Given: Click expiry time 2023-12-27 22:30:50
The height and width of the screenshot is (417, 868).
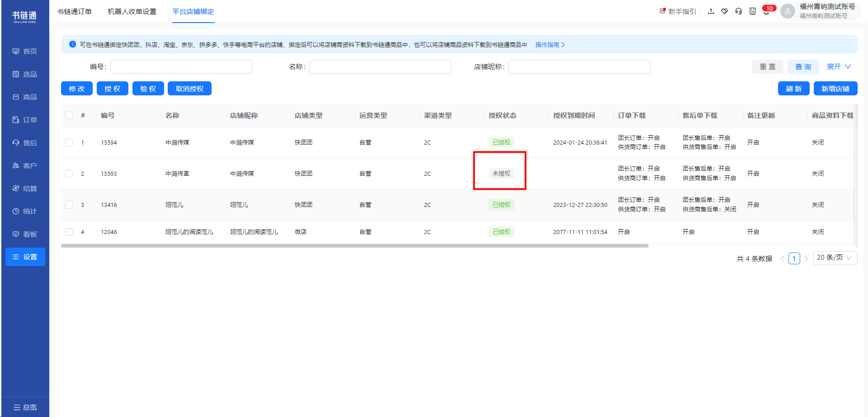Looking at the screenshot, I should tap(580, 205).
